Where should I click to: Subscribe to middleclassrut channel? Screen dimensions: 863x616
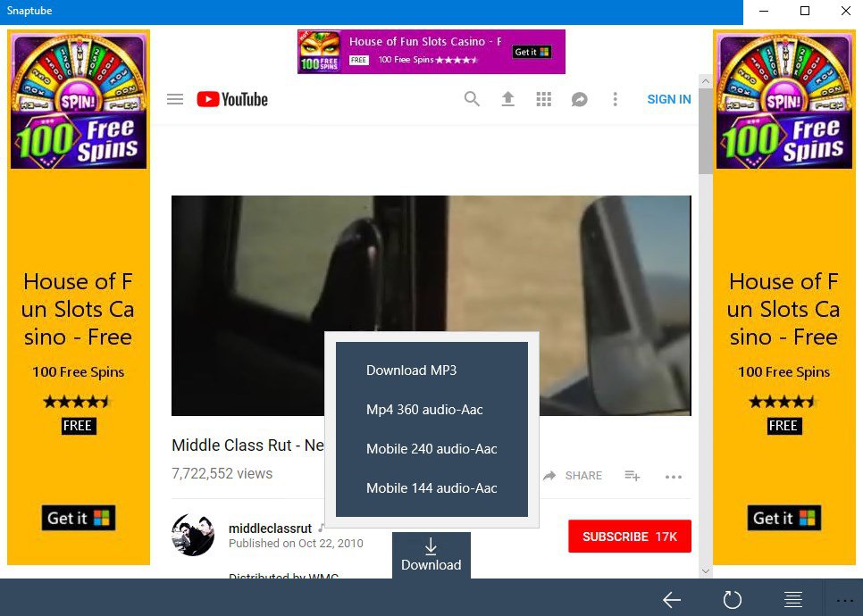click(x=630, y=537)
